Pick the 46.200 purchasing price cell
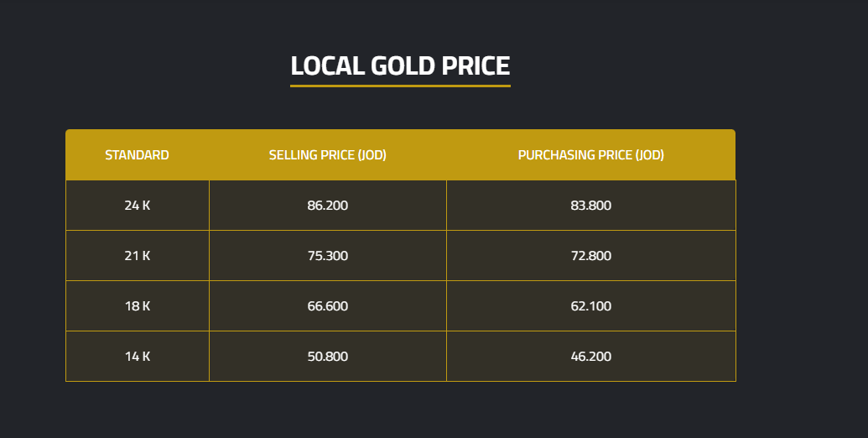This screenshot has width=868, height=438. coord(590,357)
